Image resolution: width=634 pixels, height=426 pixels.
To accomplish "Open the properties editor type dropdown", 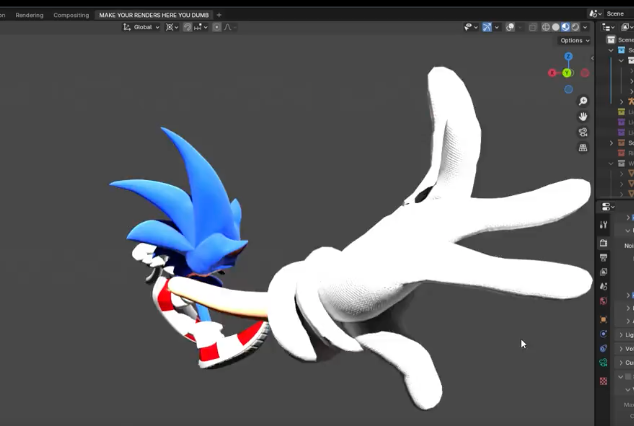I will 608,207.
